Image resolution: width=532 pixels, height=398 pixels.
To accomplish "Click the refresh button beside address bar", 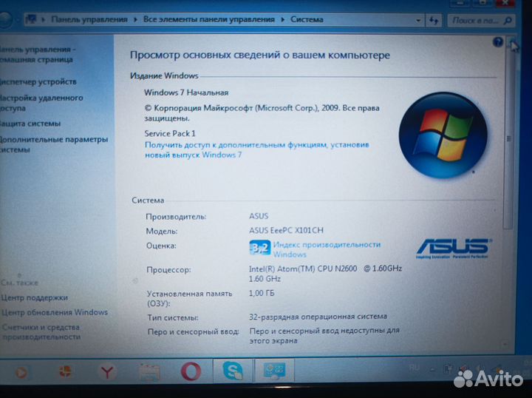I will (433, 21).
